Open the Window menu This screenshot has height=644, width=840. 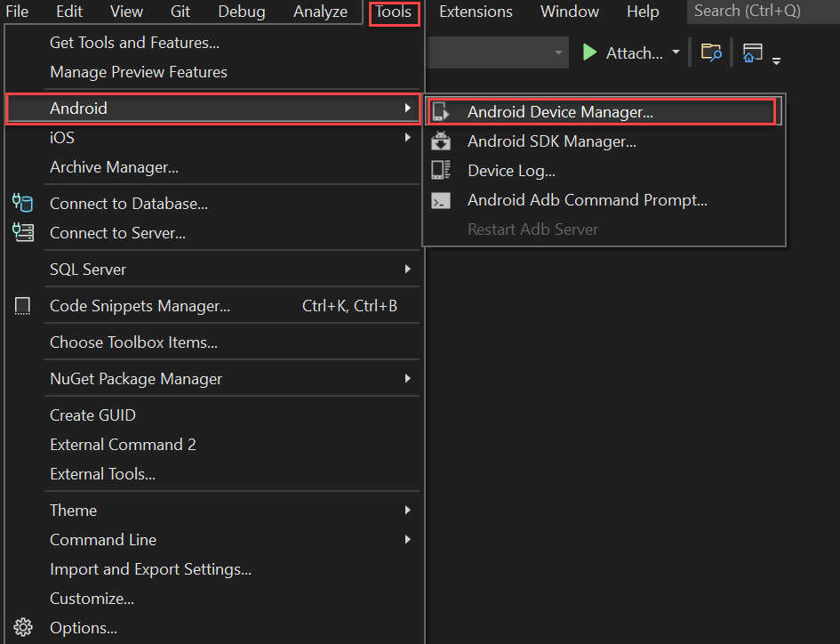[x=570, y=12]
